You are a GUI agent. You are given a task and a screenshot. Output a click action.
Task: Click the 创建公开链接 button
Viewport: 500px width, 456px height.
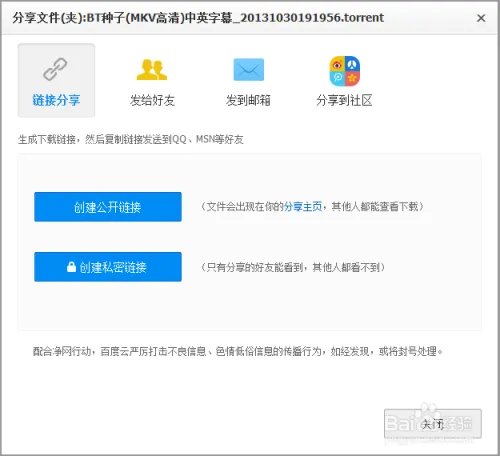[108, 207]
